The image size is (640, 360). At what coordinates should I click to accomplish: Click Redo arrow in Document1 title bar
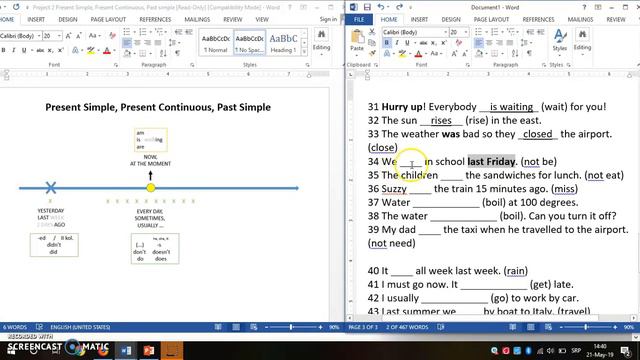[399, 7]
